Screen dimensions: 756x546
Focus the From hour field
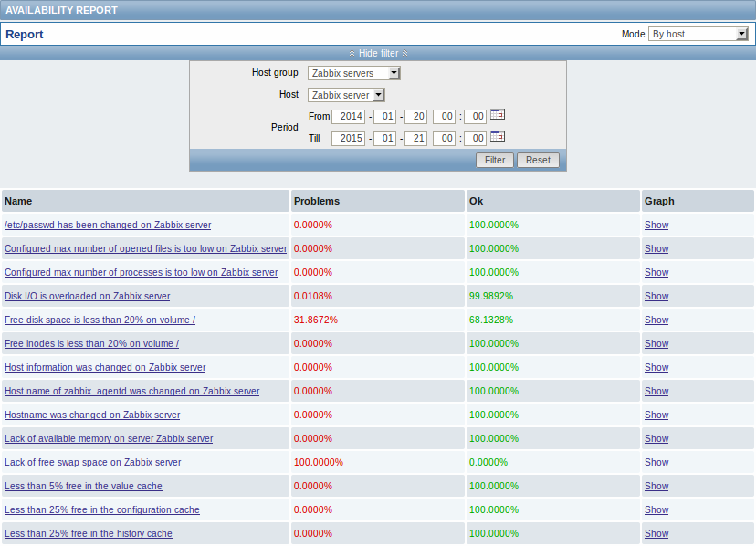444,117
